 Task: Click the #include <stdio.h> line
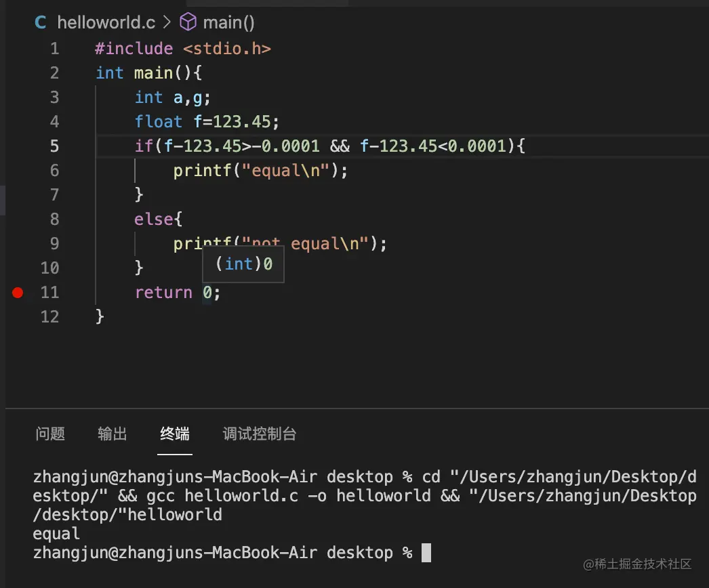183,48
